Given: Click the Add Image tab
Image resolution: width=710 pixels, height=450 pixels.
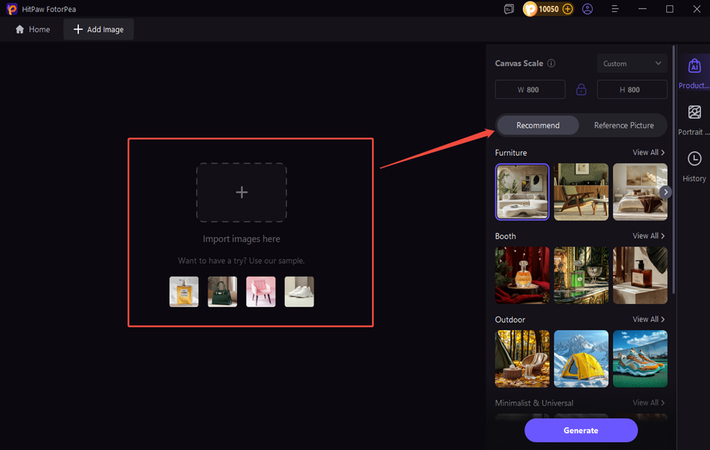Looking at the screenshot, I should [99, 29].
